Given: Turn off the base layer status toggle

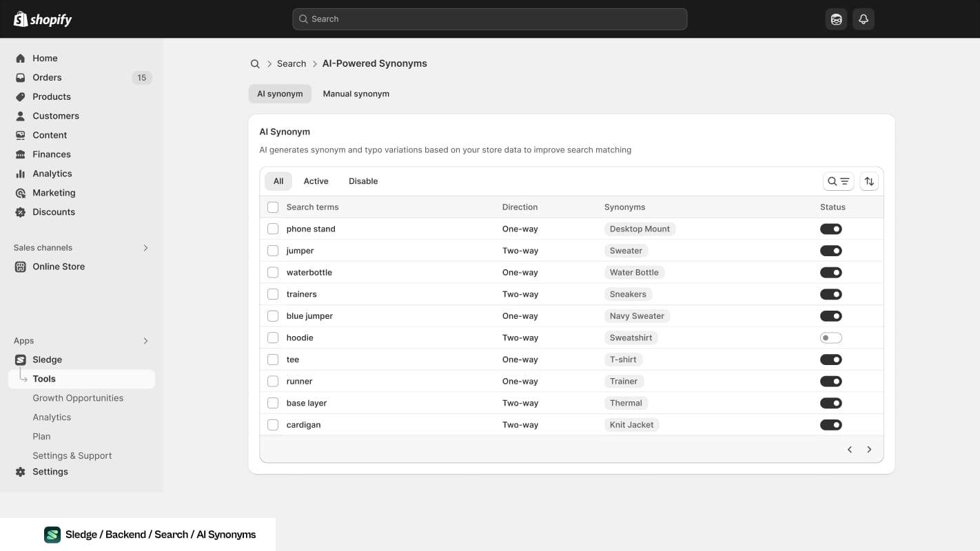Looking at the screenshot, I should point(831,404).
